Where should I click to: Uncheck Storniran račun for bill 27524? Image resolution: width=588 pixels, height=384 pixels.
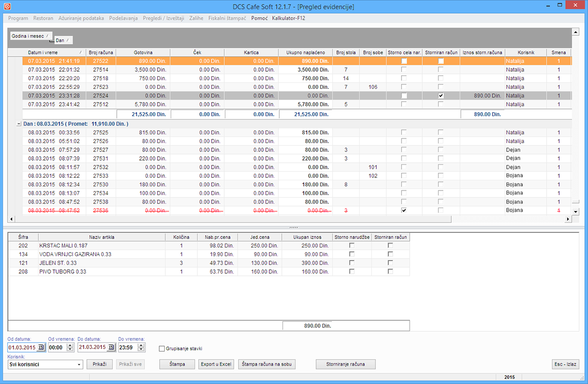pyautogui.click(x=441, y=95)
